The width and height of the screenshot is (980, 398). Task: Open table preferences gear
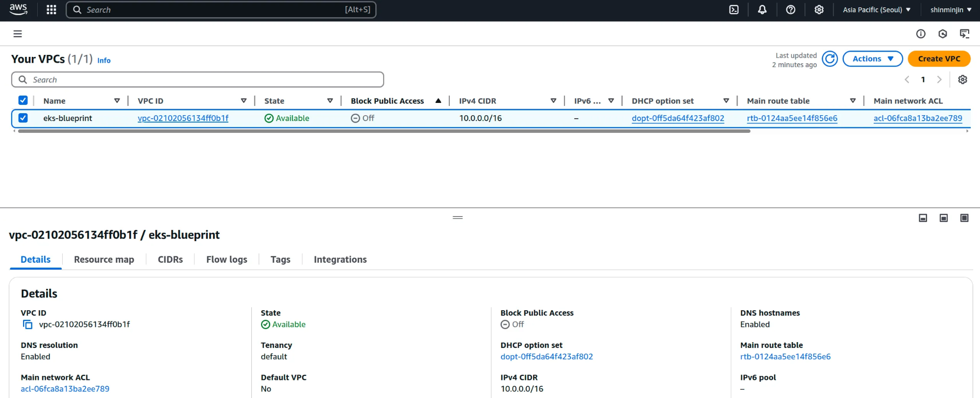coord(962,79)
